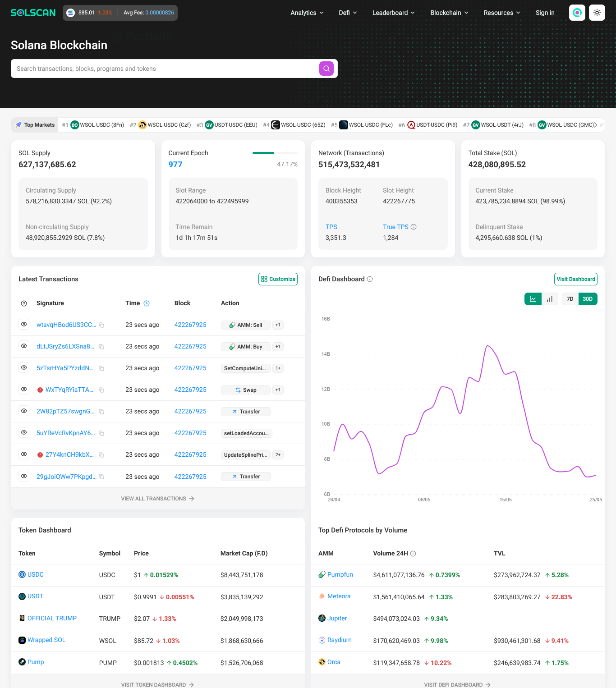Preview transaction WxTYqRYiaTTA eye icon
The height and width of the screenshot is (688, 616).
click(24, 389)
